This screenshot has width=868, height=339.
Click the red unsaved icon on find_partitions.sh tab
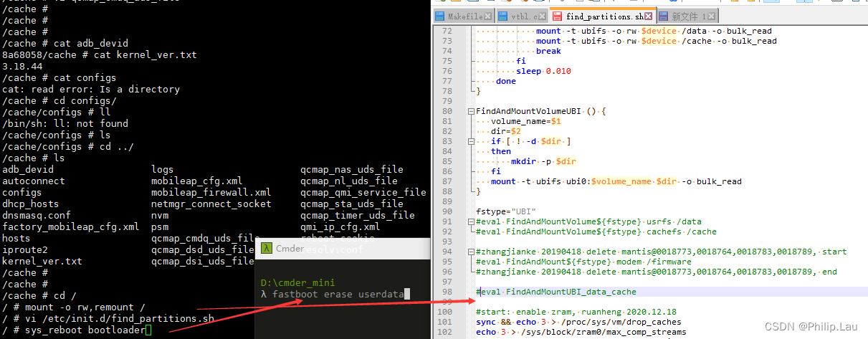(558, 16)
